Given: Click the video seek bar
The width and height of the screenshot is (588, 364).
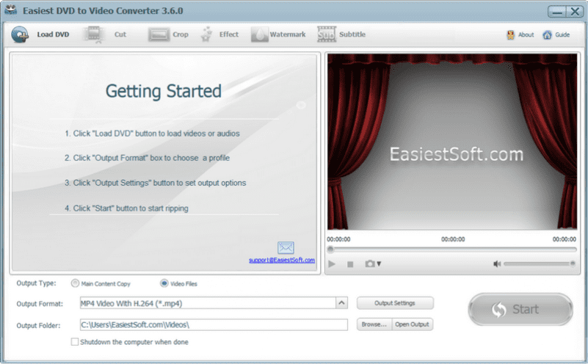Looking at the screenshot, I should point(451,250).
